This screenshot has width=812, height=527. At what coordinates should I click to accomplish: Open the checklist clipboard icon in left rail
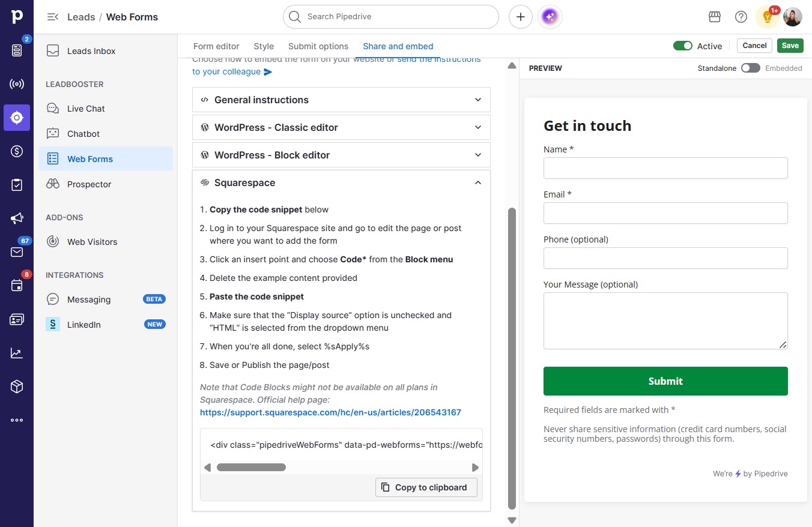(x=17, y=185)
